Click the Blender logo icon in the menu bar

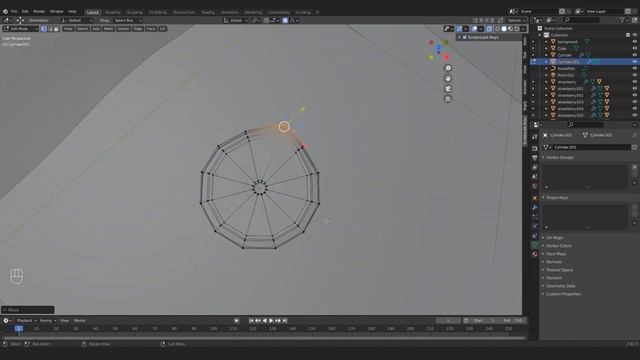pyautogui.click(x=5, y=11)
